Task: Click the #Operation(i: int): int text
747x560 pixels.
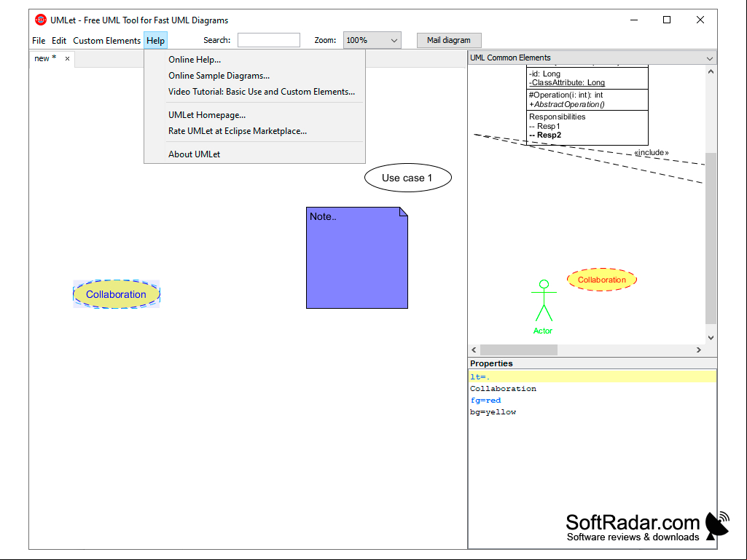Action: coord(566,95)
